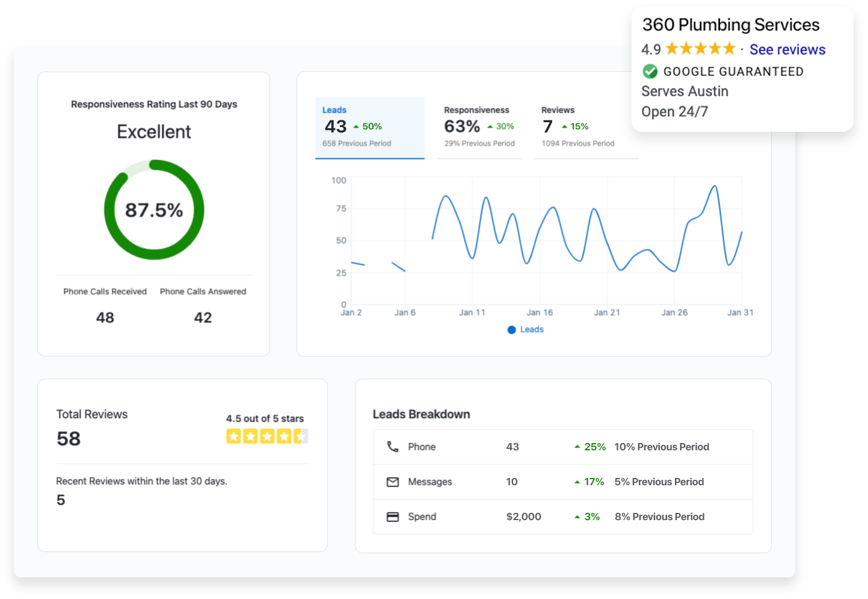Toggle the Leads line visibility via chart legend
Image resolution: width=868 pixels, height=599 pixels.
point(526,329)
